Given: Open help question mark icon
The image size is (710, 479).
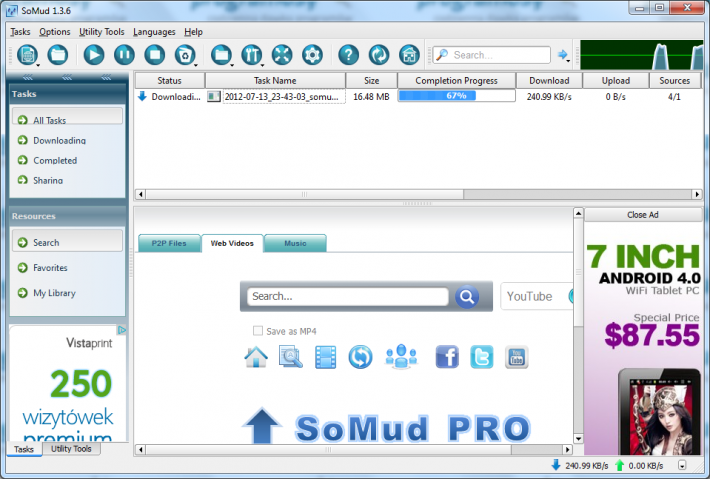Looking at the screenshot, I should (x=348, y=55).
